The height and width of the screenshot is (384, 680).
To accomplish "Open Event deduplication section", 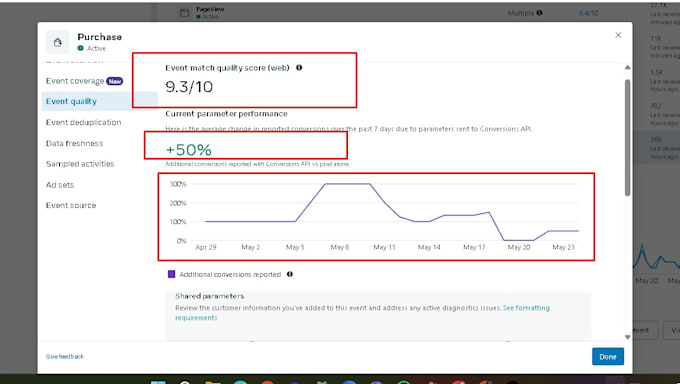I will click(83, 122).
